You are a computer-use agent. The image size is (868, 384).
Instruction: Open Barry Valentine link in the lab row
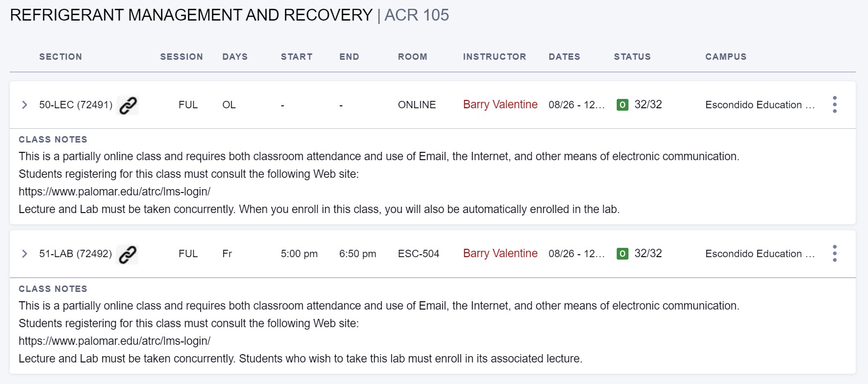point(500,254)
